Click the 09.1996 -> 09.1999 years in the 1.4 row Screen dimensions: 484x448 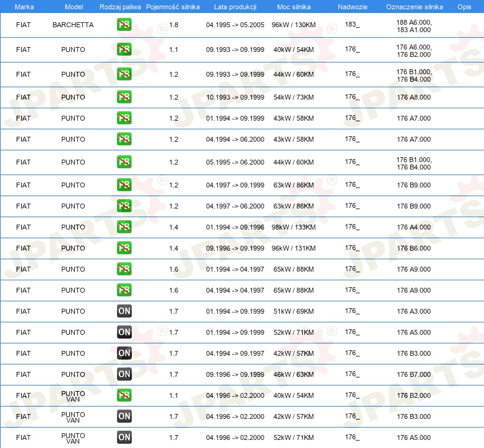tap(235, 248)
